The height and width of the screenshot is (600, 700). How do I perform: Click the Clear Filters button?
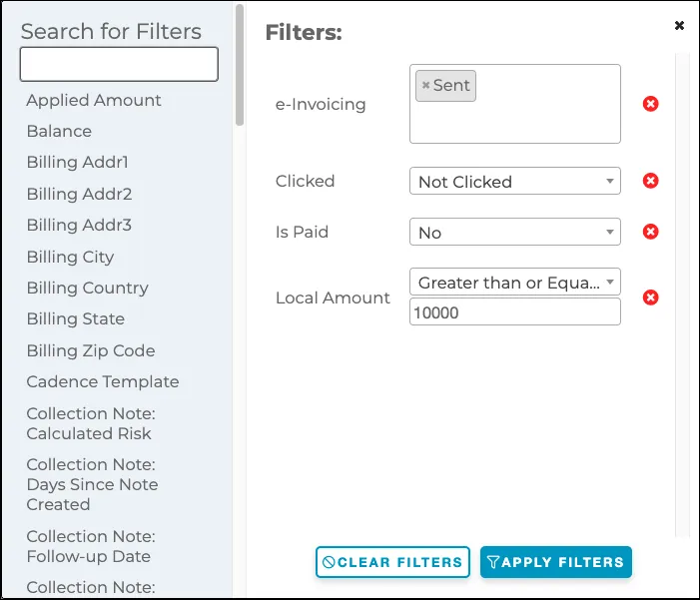click(x=392, y=562)
